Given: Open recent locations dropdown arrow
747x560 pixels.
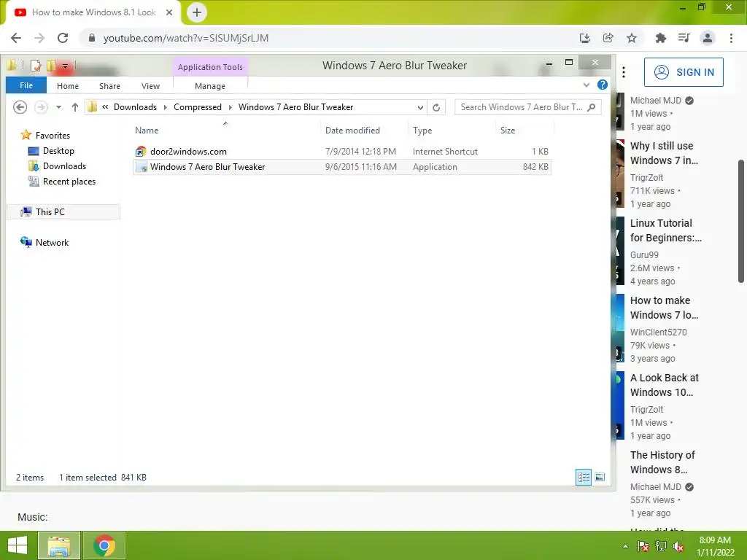Looking at the screenshot, I should coord(58,108).
